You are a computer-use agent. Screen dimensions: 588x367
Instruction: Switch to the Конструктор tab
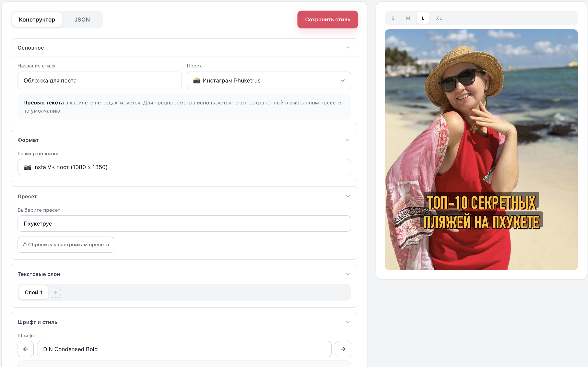coord(37,20)
